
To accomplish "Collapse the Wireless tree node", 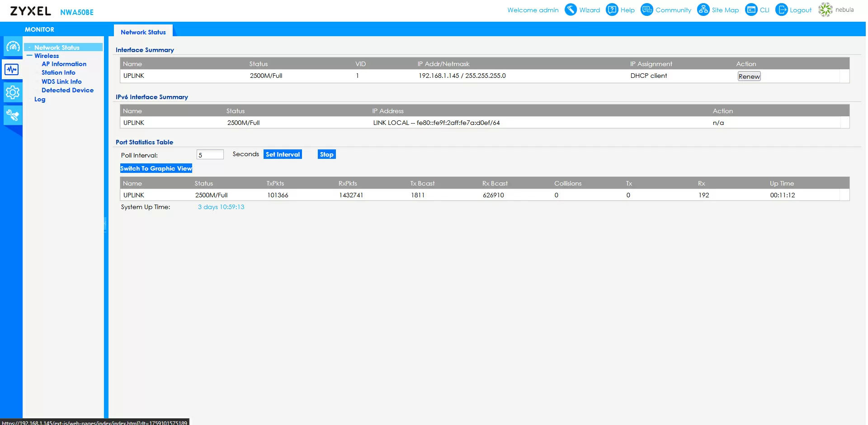I will coord(29,56).
